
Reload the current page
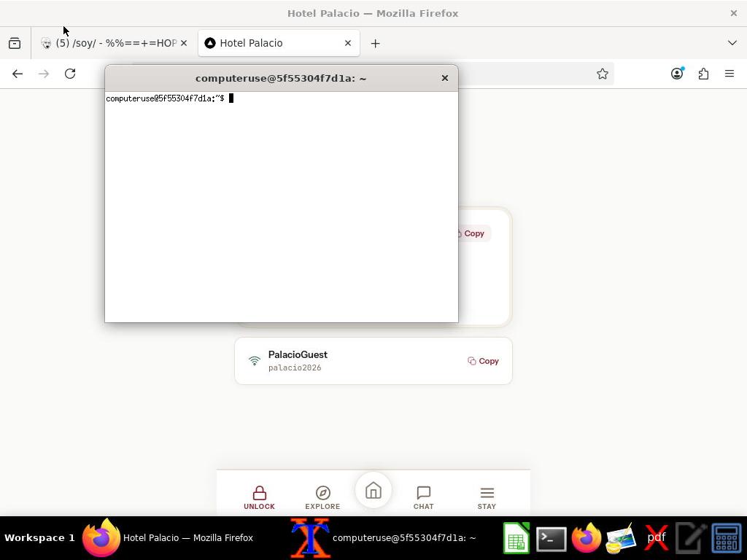point(70,74)
